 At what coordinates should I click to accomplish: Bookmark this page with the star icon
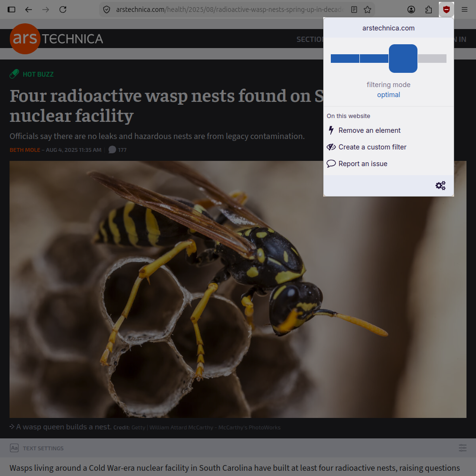[367, 10]
